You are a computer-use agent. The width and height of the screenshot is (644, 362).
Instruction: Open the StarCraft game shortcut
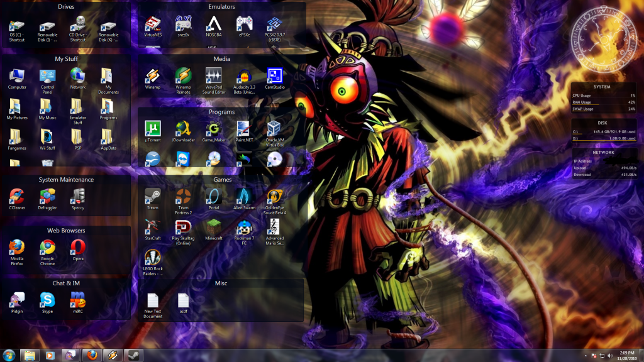(x=153, y=230)
